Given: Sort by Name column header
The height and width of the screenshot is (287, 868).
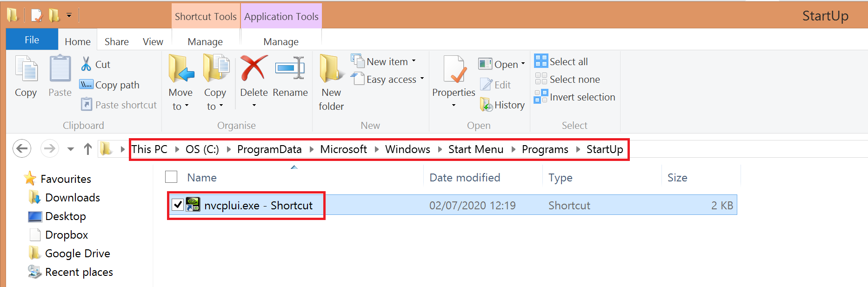Looking at the screenshot, I should pyautogui.click(x=202, y=177).
